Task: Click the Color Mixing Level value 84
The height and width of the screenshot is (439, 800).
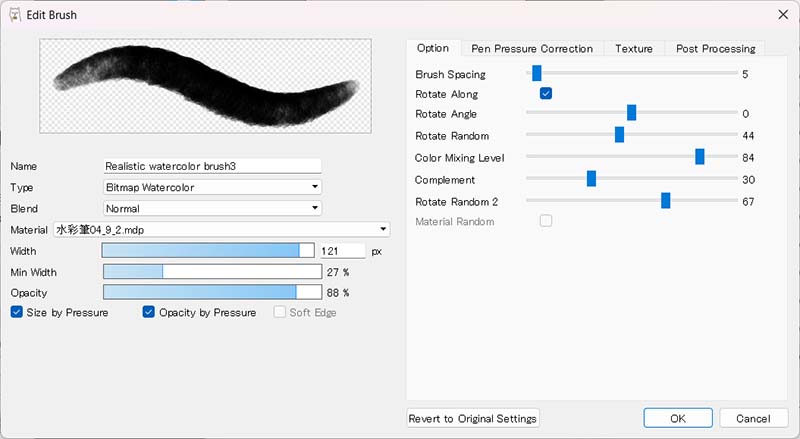Action: (748, 157)
